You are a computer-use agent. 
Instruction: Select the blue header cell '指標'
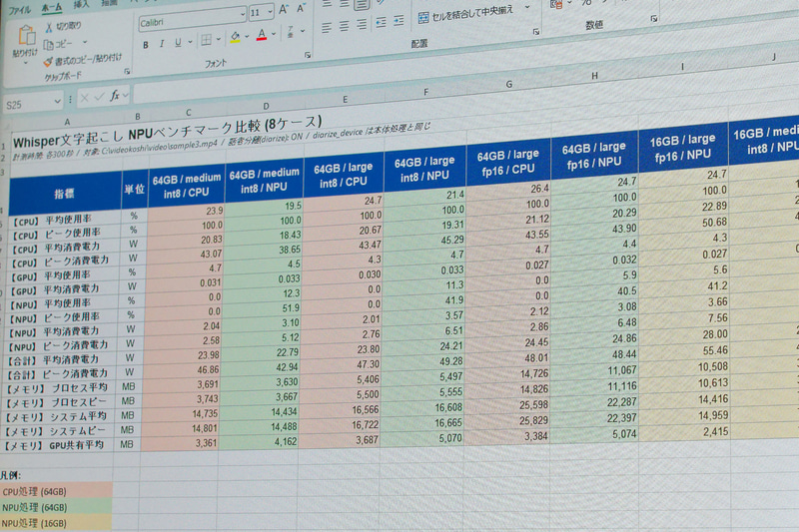click(65, 194)
